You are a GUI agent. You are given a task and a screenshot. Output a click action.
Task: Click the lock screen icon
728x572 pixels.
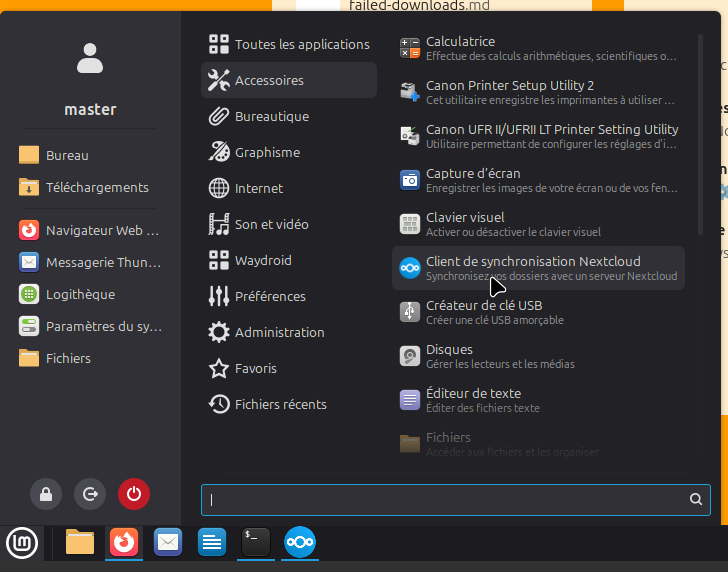click(x=46, y=493)
